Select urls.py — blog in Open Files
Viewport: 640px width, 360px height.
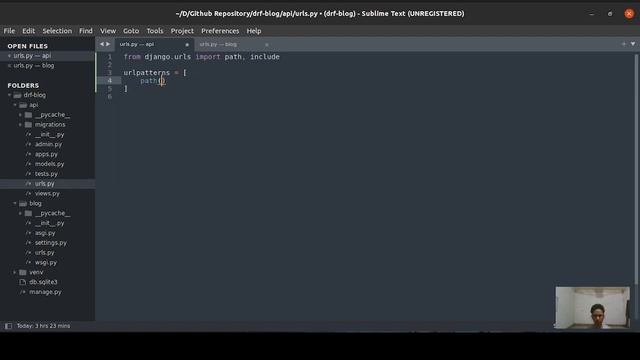(34, 66)
